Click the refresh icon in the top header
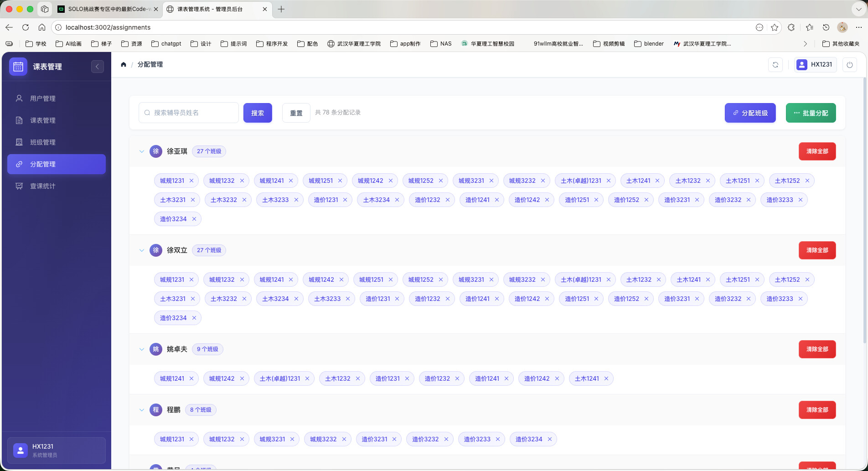 coord(775,65)
